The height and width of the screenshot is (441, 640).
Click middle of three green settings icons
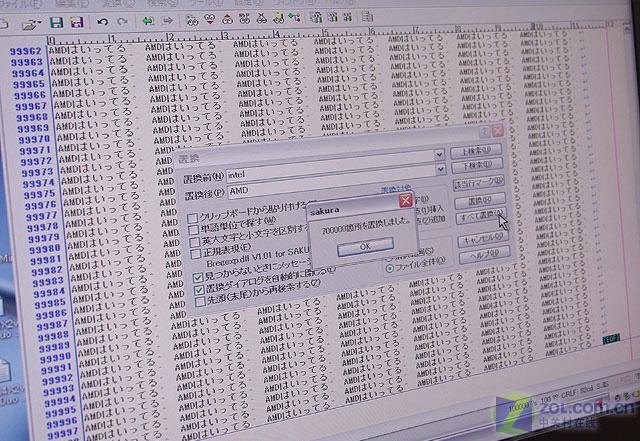(333, 17)
